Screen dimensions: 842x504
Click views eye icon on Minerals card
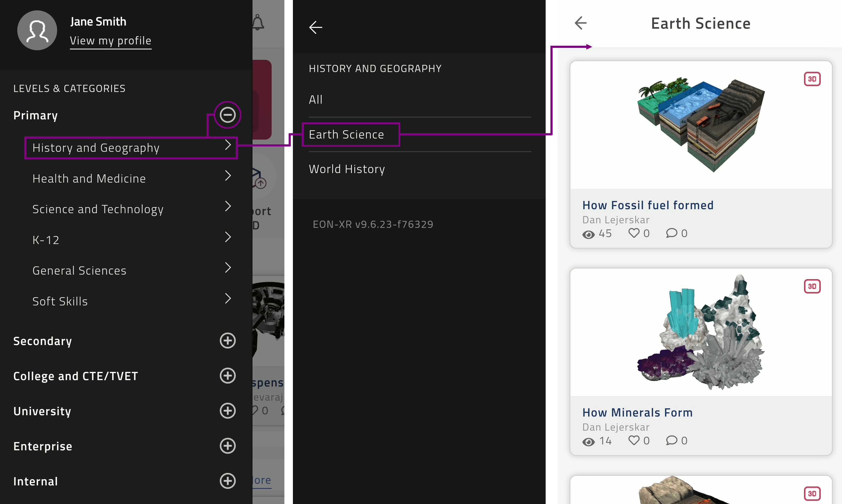coord(588,442)
